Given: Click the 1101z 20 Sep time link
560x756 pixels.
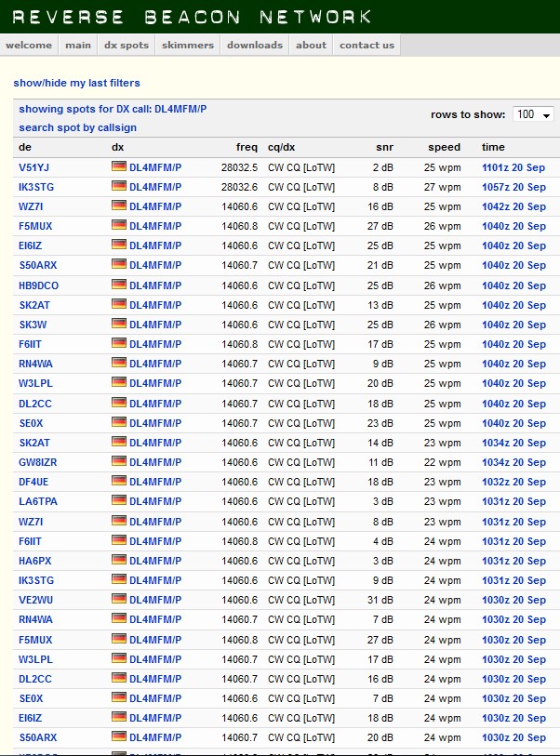Looking at the screenshot, I should tap(513, 167).
